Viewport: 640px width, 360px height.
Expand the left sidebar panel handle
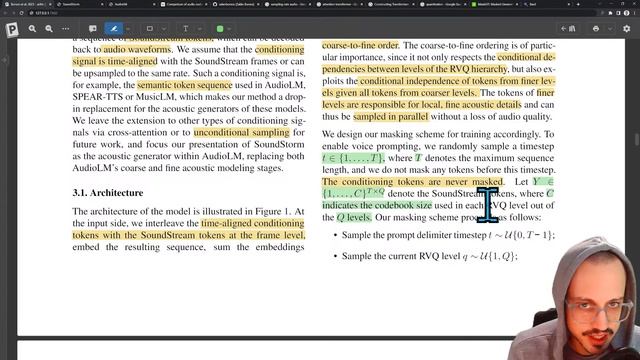point(5,60)
